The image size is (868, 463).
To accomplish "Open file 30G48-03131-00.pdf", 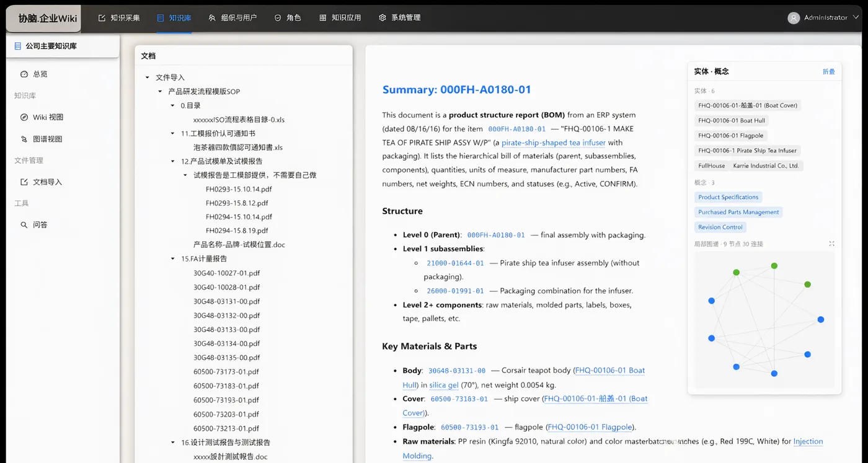I will click(226, 301).
